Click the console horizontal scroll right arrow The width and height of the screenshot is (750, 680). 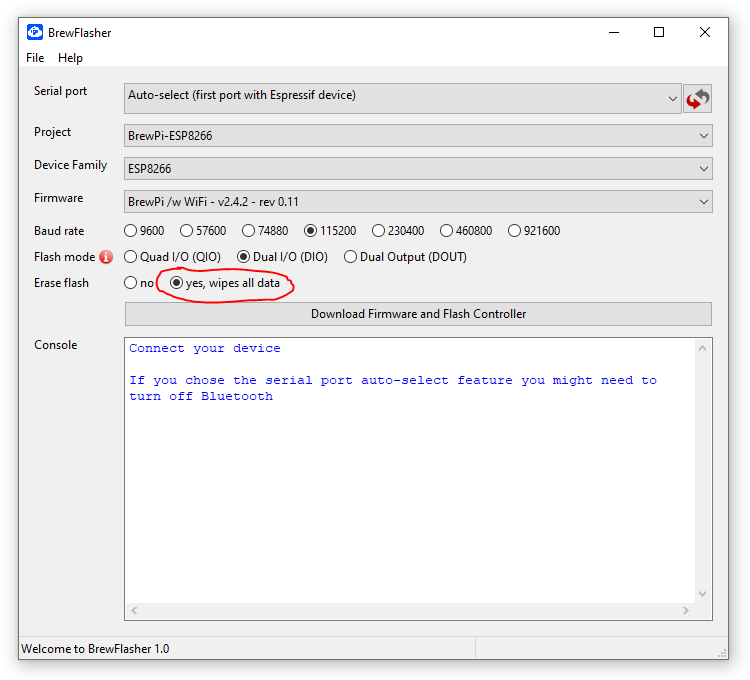[x=686, y=610]
